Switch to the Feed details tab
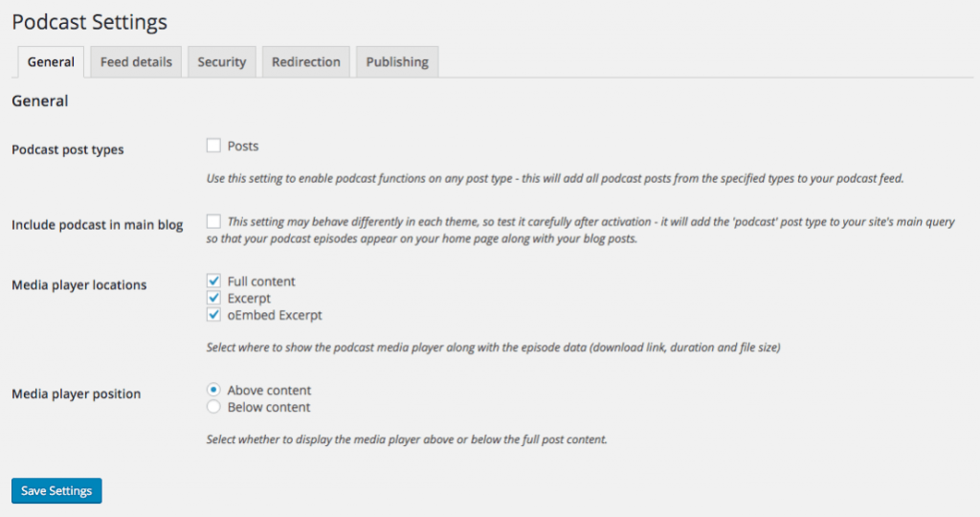 pos(136,62)
